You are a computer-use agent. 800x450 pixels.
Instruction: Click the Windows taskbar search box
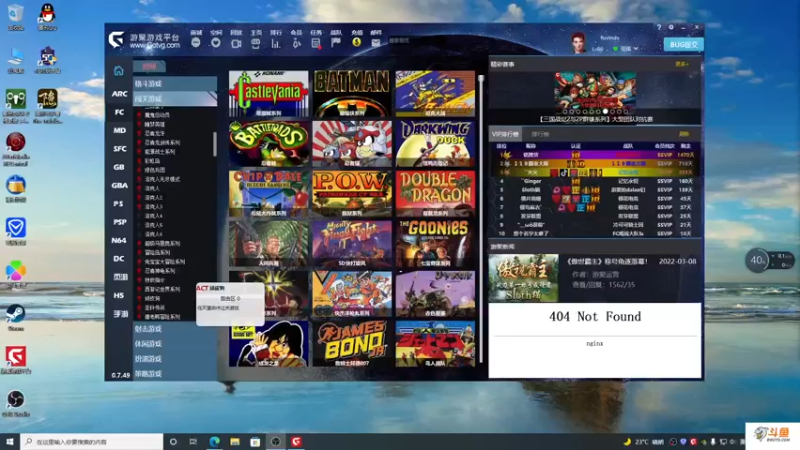[92, 441]
